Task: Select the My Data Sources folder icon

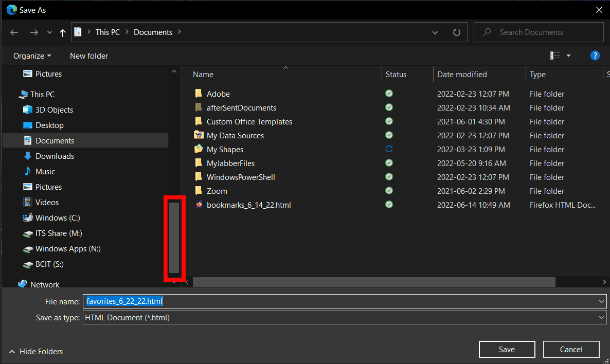Action: (x=199, y=135)
